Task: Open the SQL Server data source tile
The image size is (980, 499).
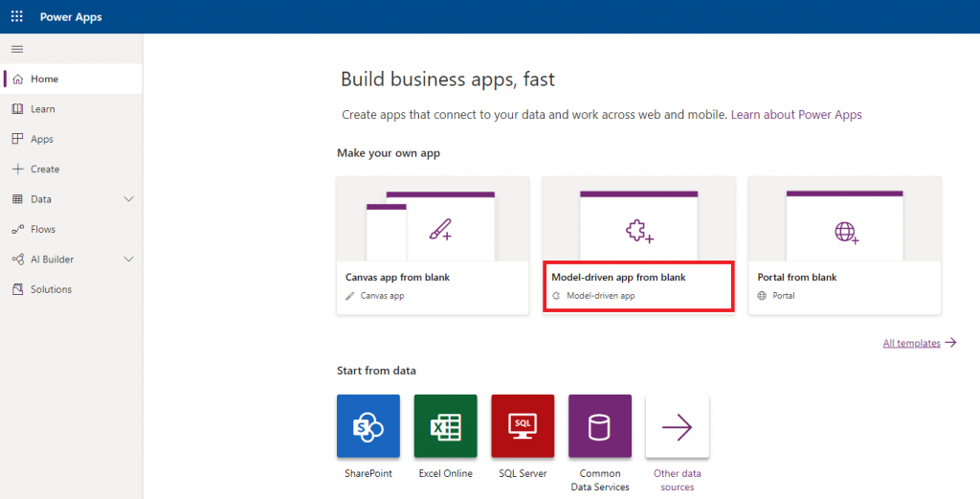Action: 523,426
